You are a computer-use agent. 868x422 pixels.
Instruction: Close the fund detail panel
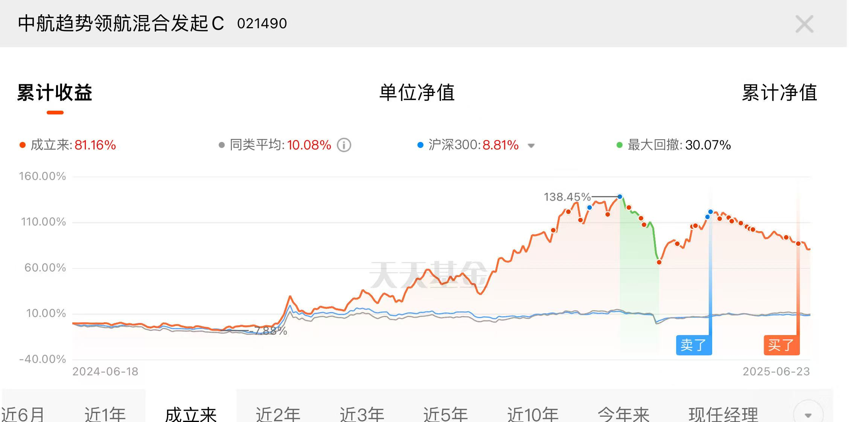(x=804, y=24)
